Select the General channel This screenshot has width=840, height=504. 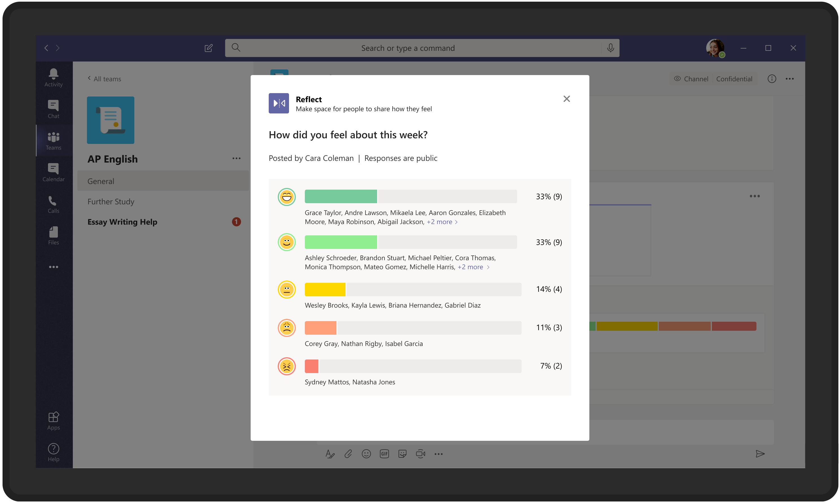click(101, 181)
